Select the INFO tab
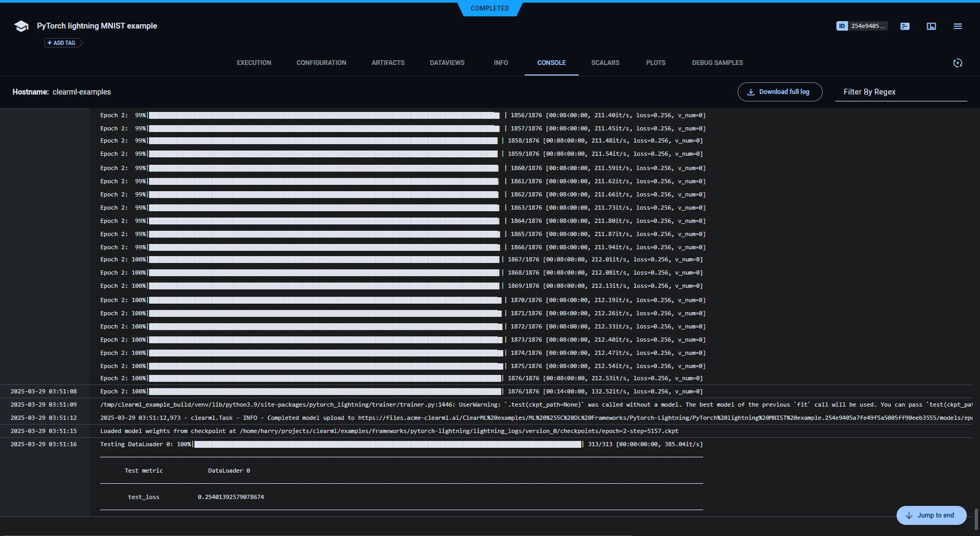This screenshot has width=980, height=536. pyautogui.click(x=501, y=63)
